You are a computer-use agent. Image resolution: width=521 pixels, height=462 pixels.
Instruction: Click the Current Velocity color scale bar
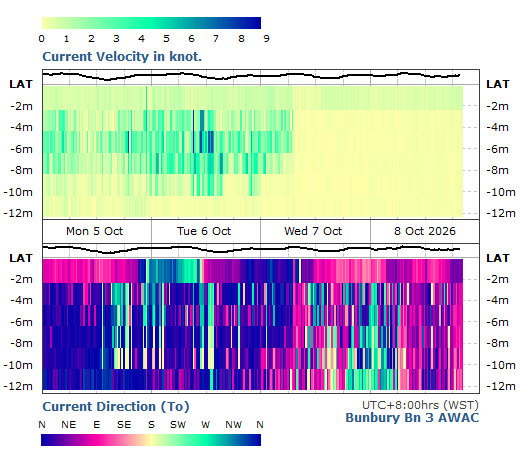click(x=151, y=23)
